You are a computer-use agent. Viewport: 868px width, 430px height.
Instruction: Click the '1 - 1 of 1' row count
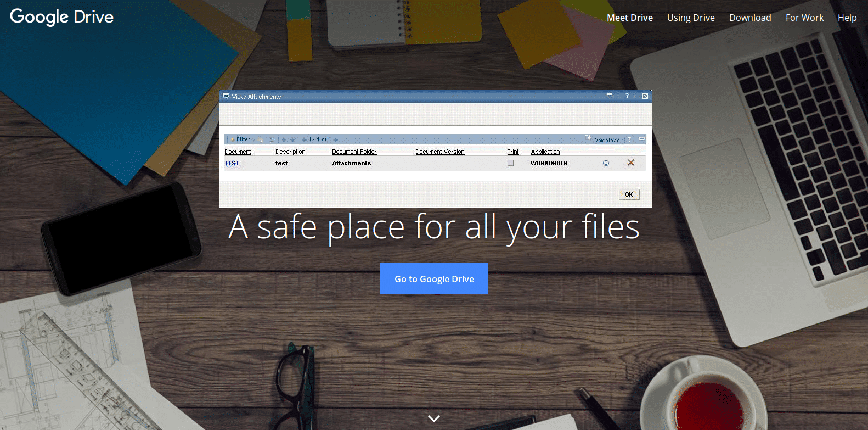(319, 139)
